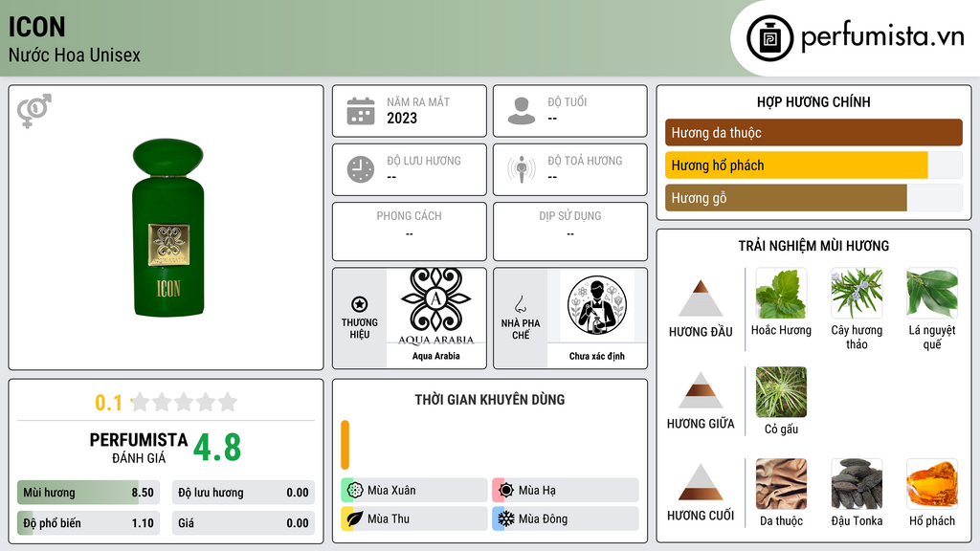Click the star badge Thương Hiệu icon
This screenshot has height=551, width=980.
pyautogui.click(x=360, y=304)
